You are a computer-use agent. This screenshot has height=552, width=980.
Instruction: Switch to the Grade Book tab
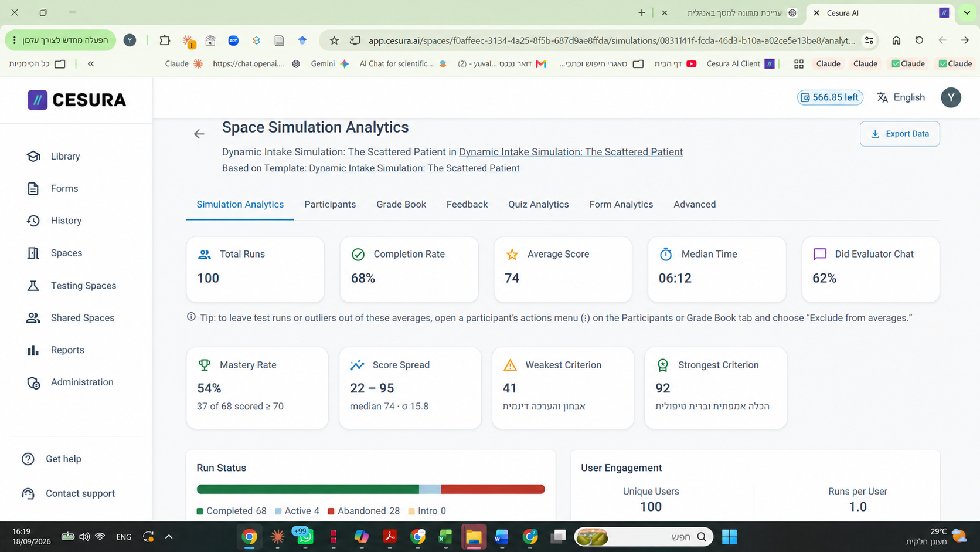pyautogui.click(x=401, y=204)
